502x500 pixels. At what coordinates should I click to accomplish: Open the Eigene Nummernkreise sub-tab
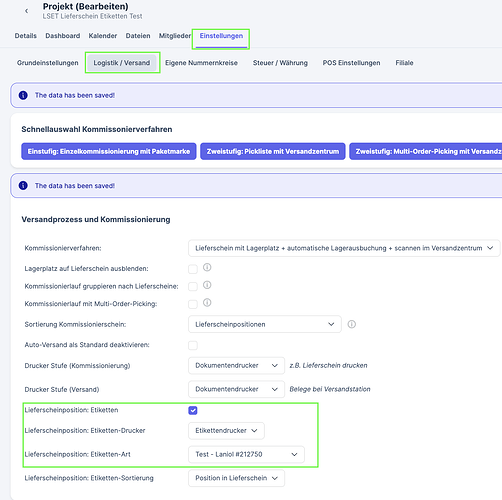[201, 63]
